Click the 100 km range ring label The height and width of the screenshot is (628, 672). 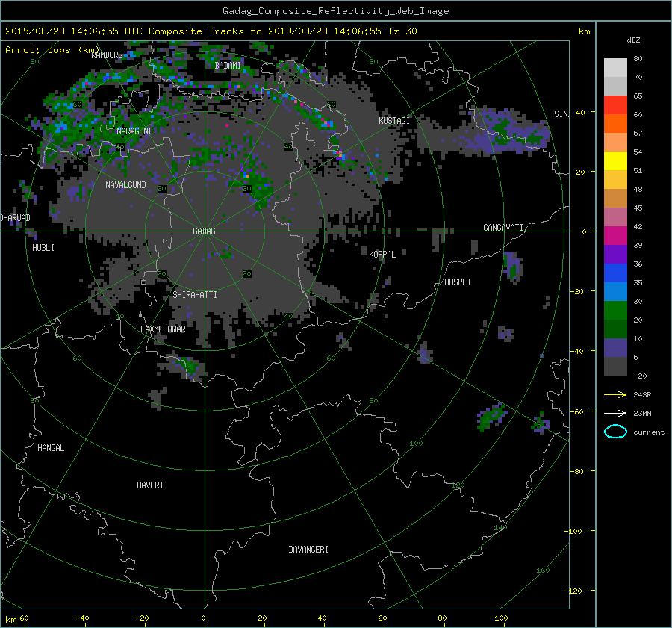click(x=416, y=444)
